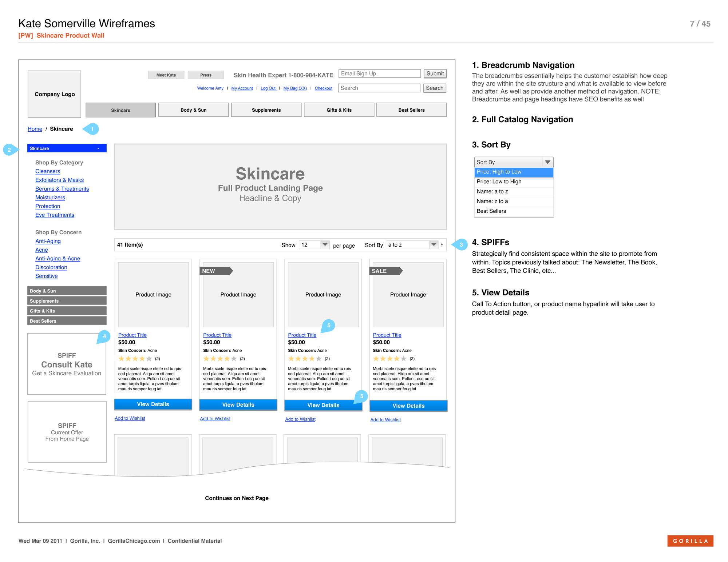Select the Gifts & Kits nav tab
Viewport: 728px width, 562px height.
pyautogui.click(x=339, y=110)
